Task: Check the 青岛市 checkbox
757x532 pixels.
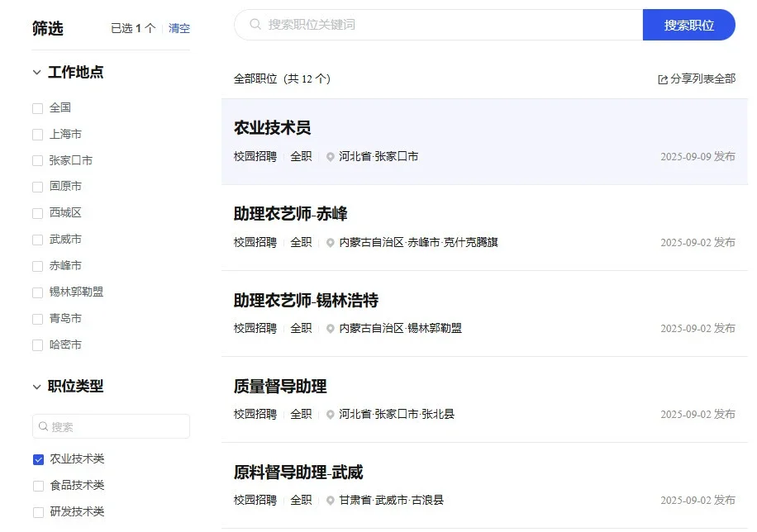Action: (38, 319)
